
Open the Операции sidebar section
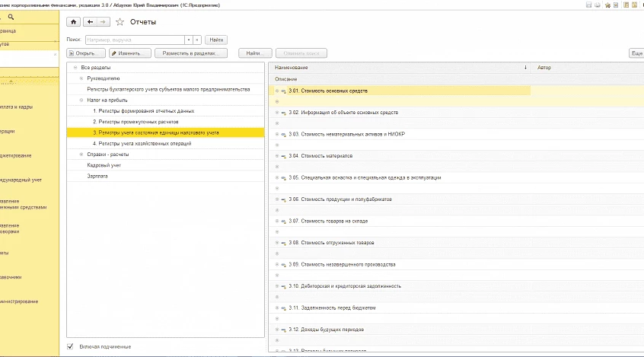tap(8, 131)
